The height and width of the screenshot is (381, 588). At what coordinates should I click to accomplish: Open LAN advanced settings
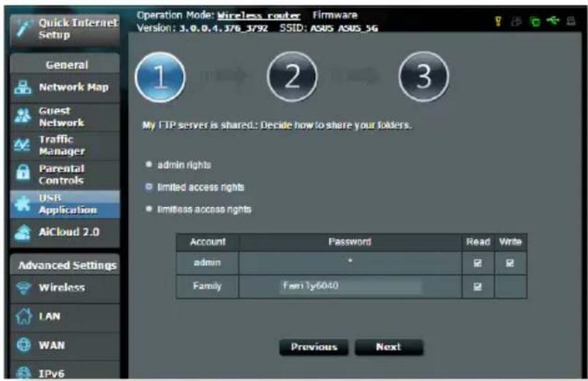coord(65,317)
